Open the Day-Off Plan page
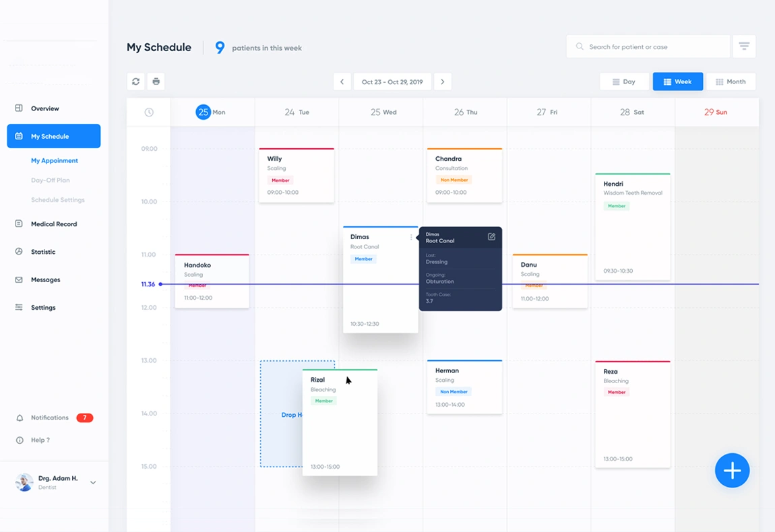The image size is (775, 532). click(51, 180)
